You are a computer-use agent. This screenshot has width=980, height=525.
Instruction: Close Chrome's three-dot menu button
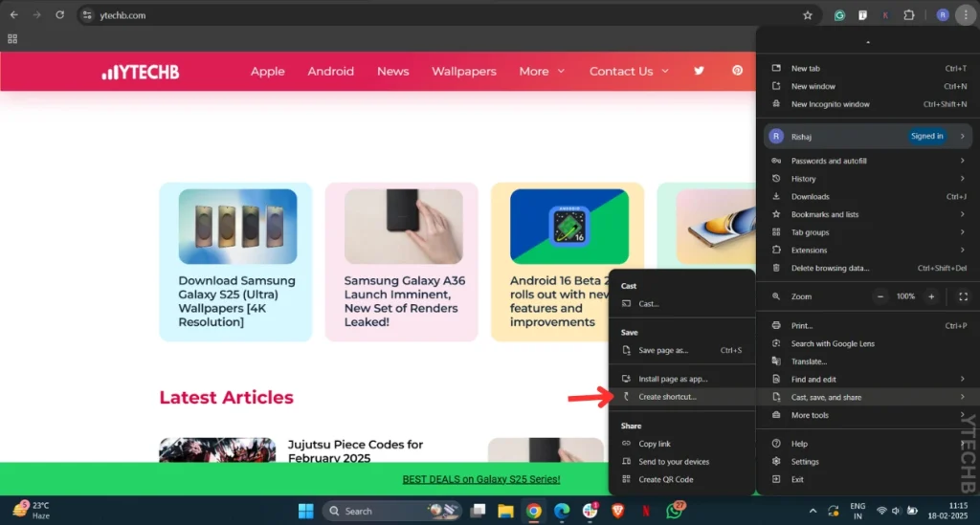point(966,15)
